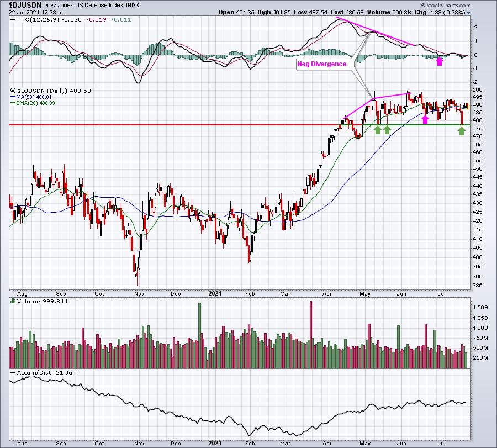Click the MA(50) legend line swatch
Viewport: 497px width, 448px height.
pyautogui.click(x=13, y=97)
